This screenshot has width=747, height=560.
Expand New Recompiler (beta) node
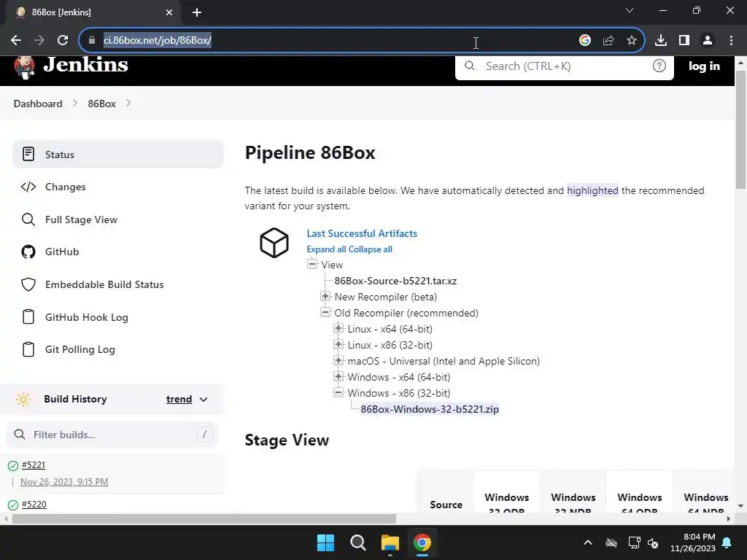click(325, 296)
